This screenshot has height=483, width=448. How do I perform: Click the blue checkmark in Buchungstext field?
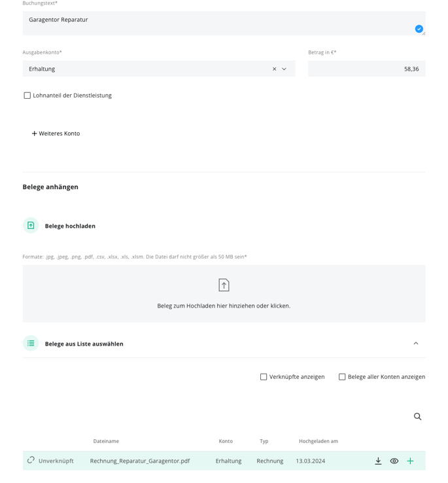[419, 29]
